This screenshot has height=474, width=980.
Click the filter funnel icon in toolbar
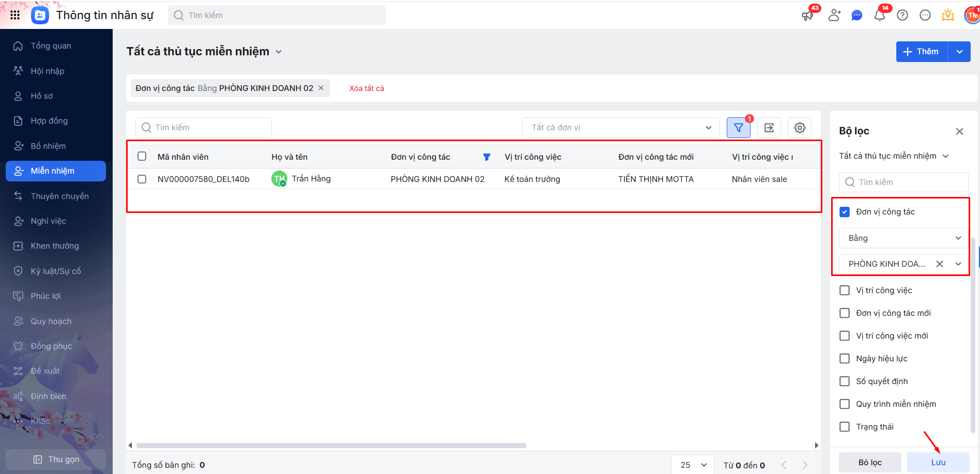click(738, 128)
